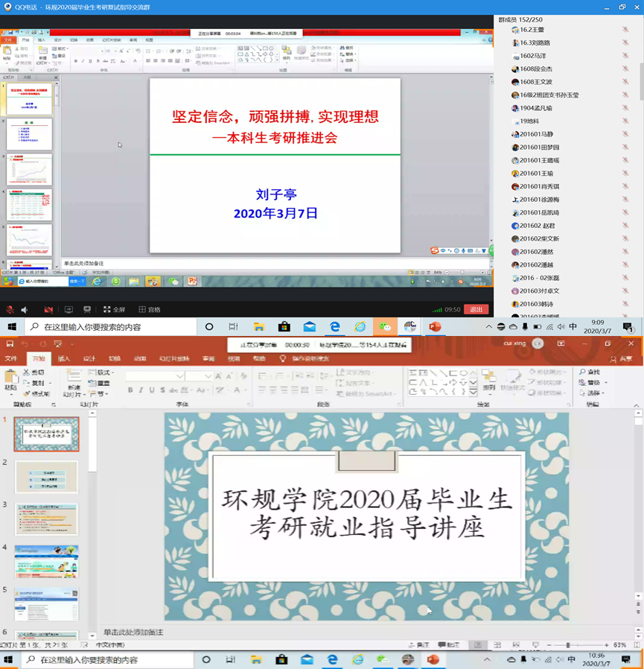Mute the microphone in QQ call bar
This screenshot has height=669, width=644.
tap(10, 310)
